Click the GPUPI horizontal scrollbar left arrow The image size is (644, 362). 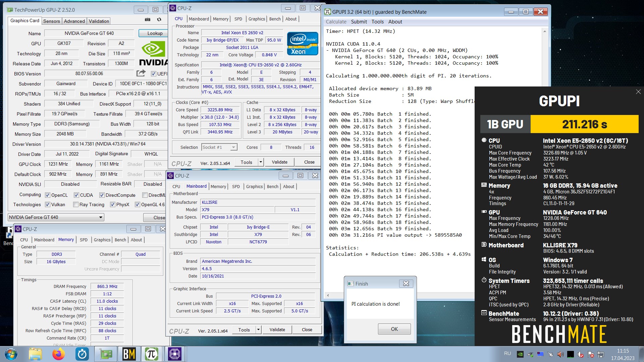[328, 295]
